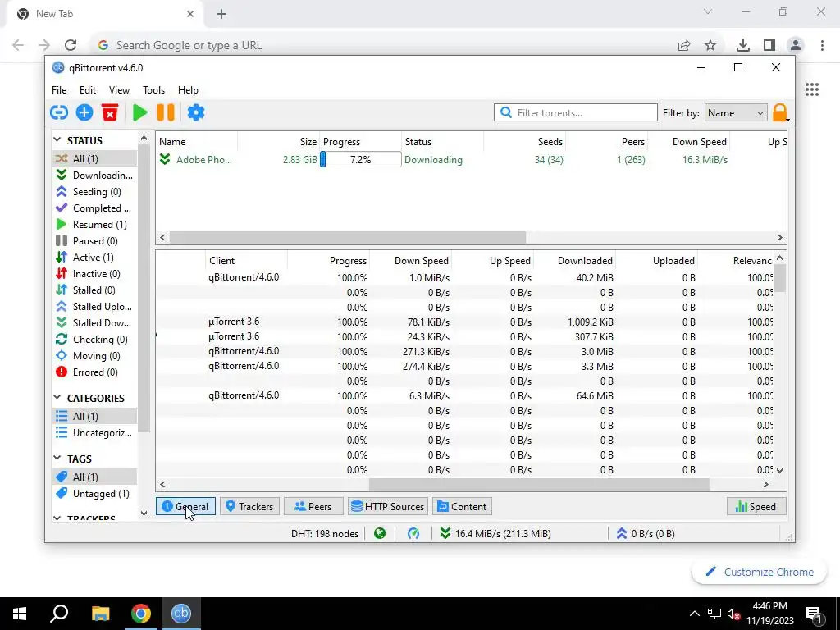Open the Tools menu
This screenshot has width=840, height=630.
pyautogui.click(x=153, y=90)
